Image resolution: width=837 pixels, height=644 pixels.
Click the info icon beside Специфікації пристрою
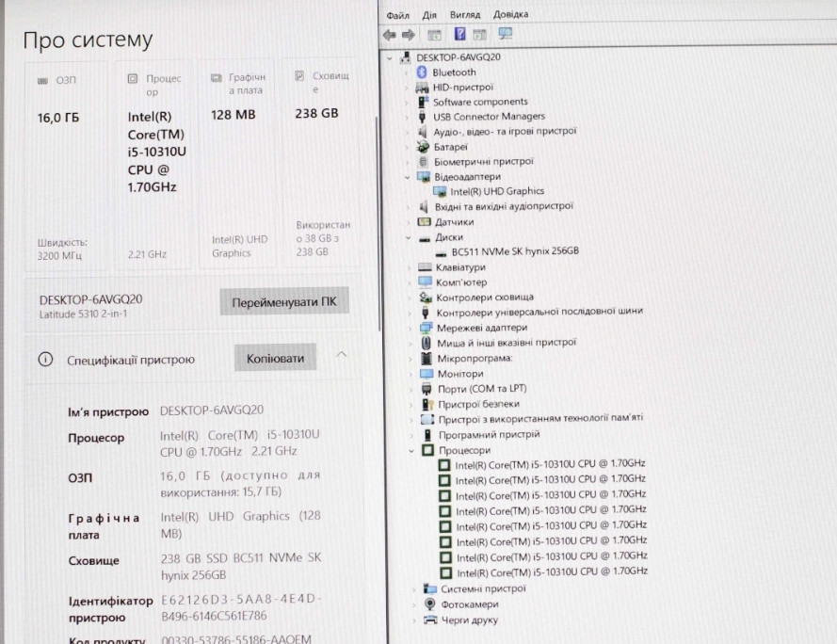pos(44,360)
